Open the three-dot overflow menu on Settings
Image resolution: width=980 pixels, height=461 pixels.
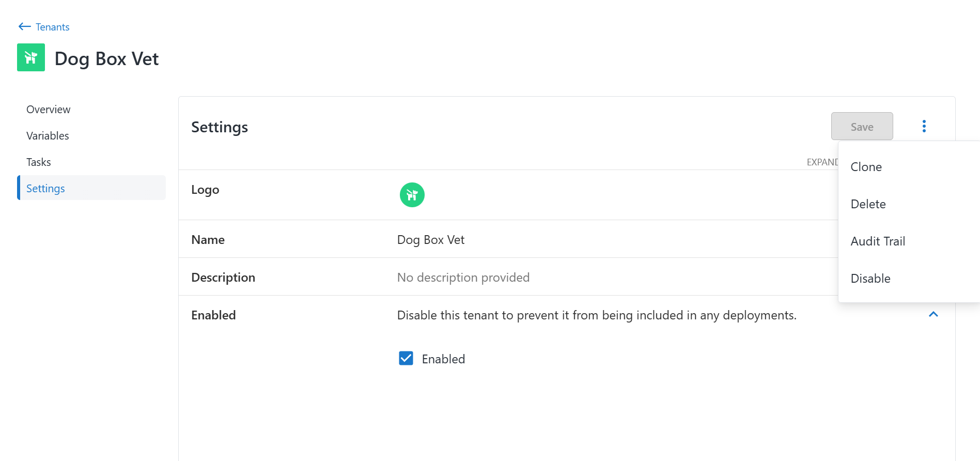pos(924,126)
